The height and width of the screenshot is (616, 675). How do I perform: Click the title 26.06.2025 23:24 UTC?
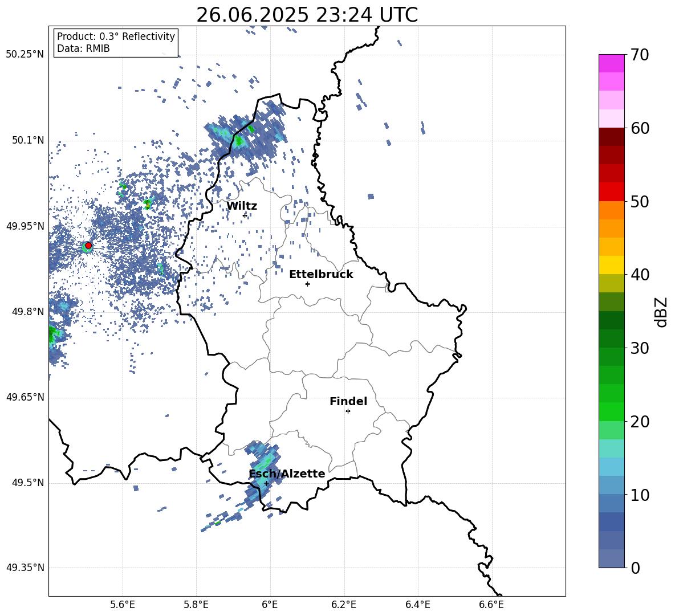coord(307,15)
